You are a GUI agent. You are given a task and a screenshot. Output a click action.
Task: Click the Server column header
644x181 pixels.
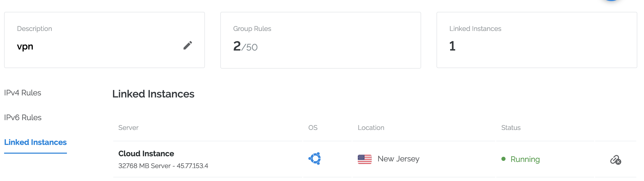click(x=128, y=128)
